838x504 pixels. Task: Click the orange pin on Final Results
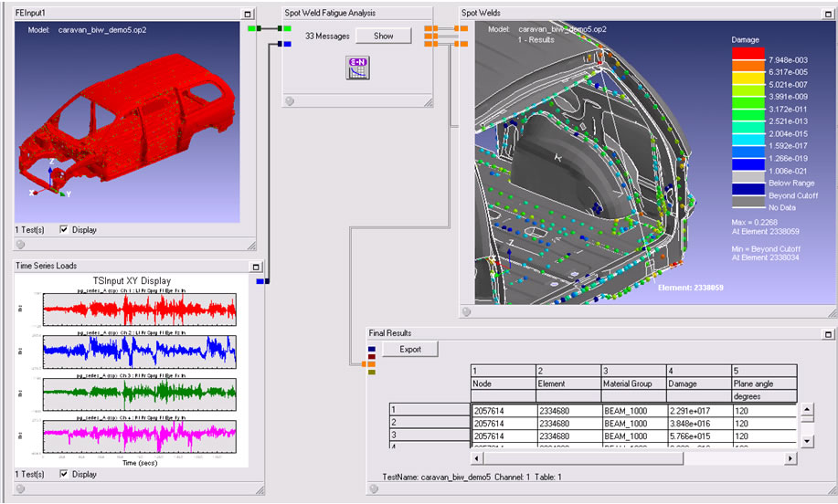click(x=372, y=364)
